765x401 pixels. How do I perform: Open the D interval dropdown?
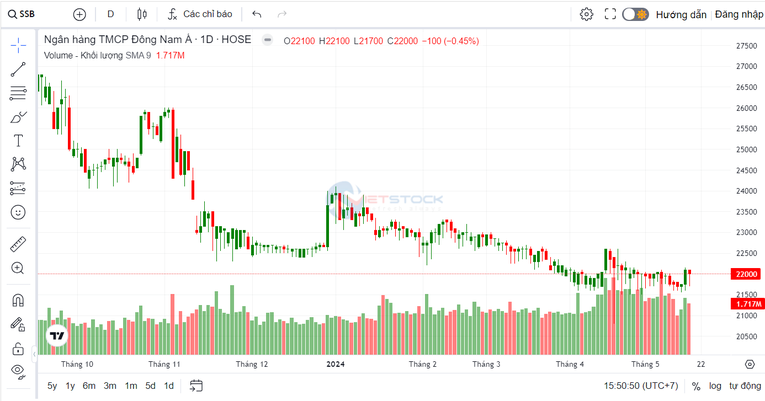(x=110, y=14)
